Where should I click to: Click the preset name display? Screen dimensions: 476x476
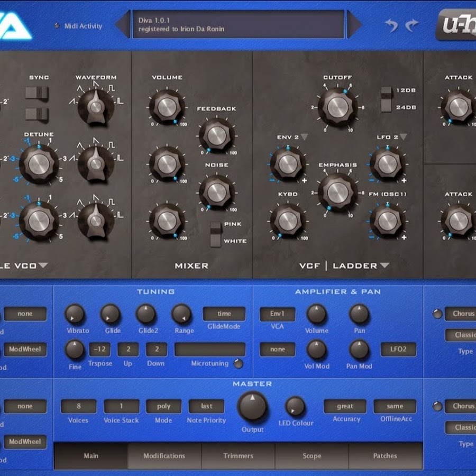(x=239, y=24)
